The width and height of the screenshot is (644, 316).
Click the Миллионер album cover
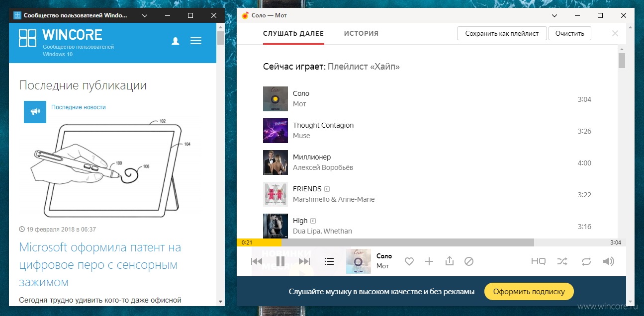tap(276, 162)
